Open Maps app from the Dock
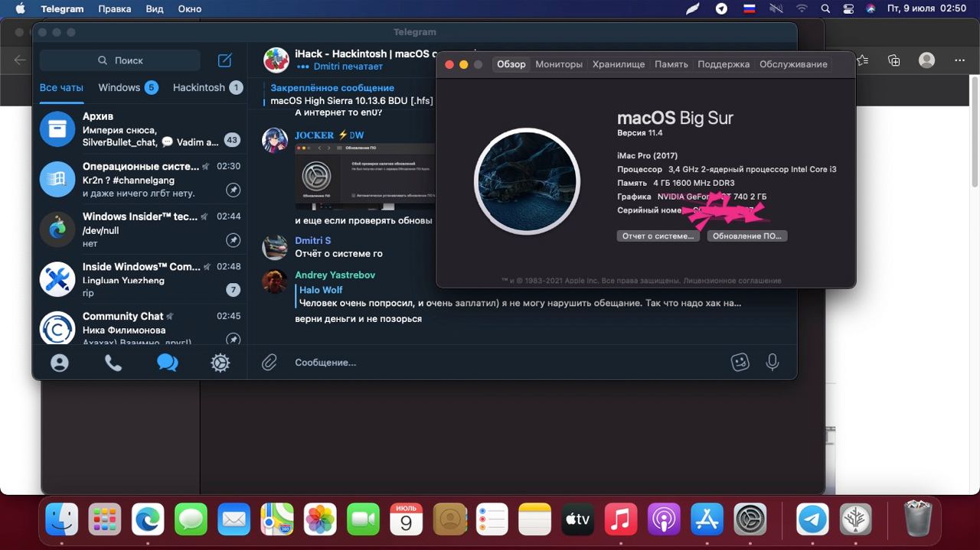Image resolution: width=980 pixels, height=550 pixels. (276, 519)
